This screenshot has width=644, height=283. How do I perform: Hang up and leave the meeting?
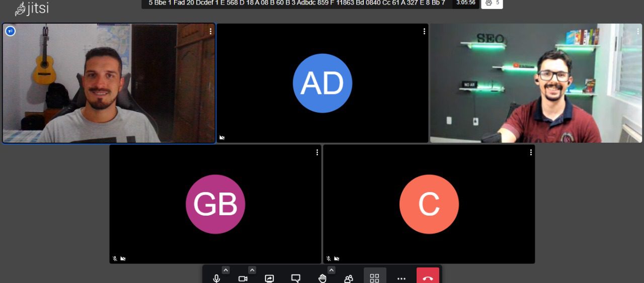click(428, 276)
